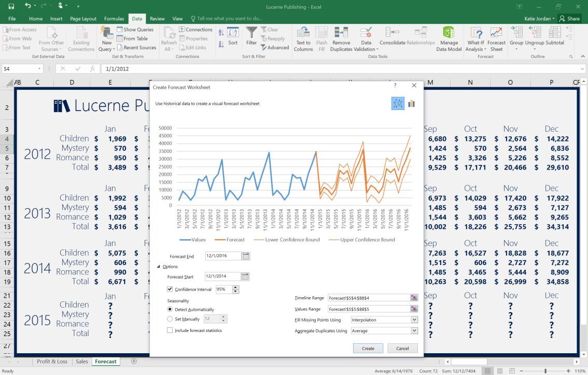Select Set Manually seasonality

coord(170,319)
